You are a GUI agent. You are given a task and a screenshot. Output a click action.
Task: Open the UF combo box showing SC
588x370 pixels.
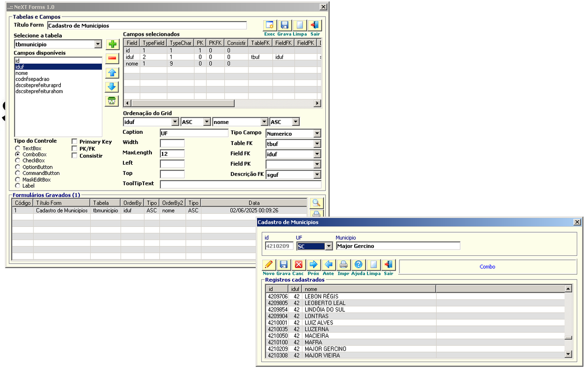(x=329, y=246)
